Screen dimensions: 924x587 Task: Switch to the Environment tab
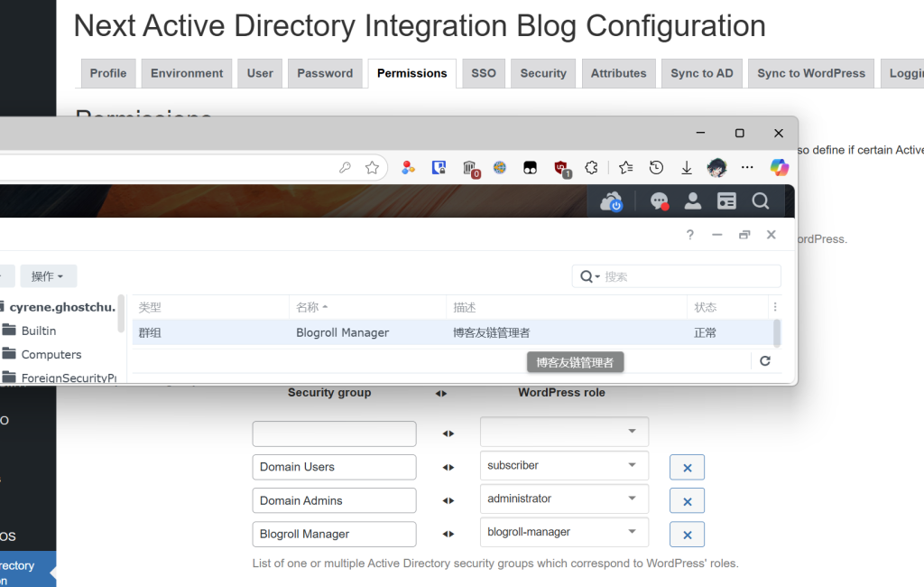[187, 73]
